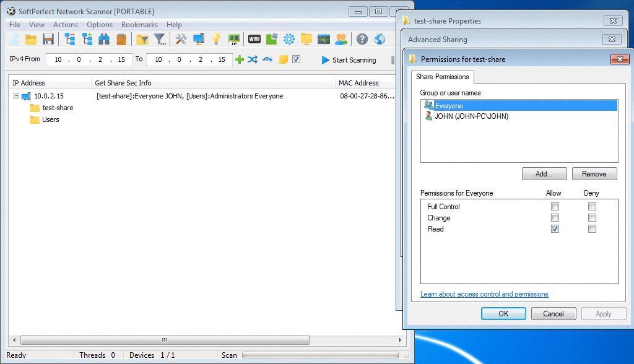634x364 pixels.
Task: Click the green pulse monitor toolbar icon
Action: coord(323,39)
